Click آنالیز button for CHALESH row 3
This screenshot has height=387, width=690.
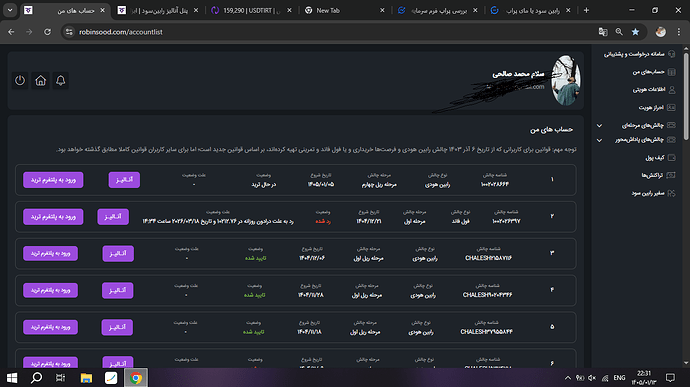click(x=118, y=254)
